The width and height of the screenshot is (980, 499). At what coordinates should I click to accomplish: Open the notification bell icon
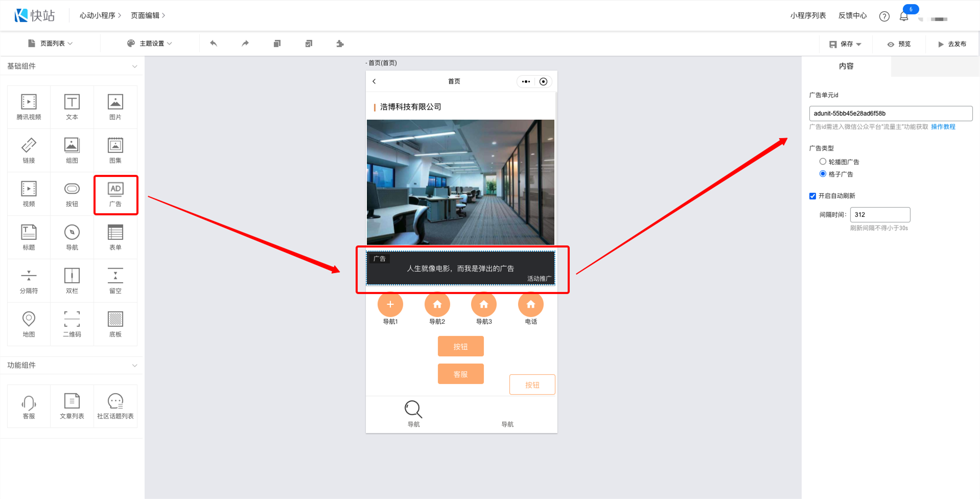click(904, 16)
